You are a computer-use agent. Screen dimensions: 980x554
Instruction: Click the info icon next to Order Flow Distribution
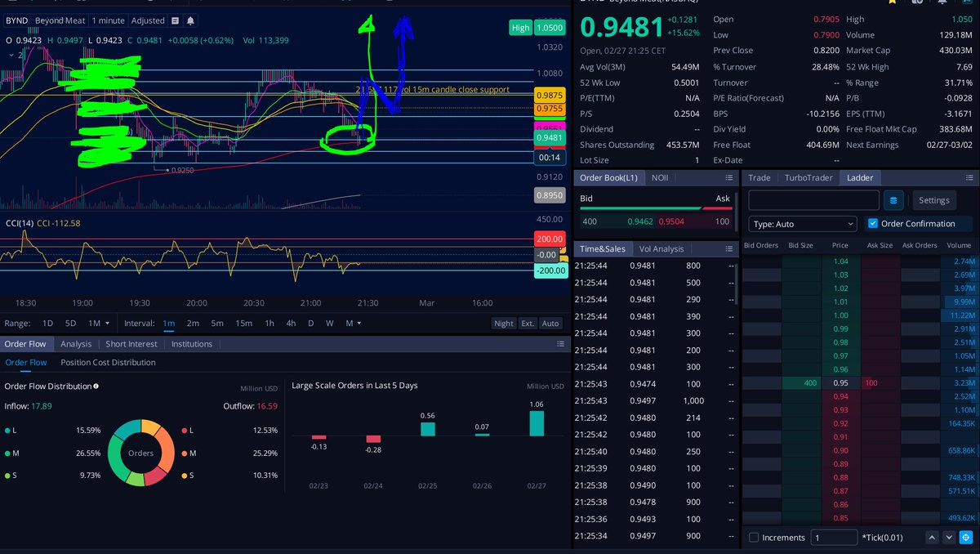pos(96,386)
